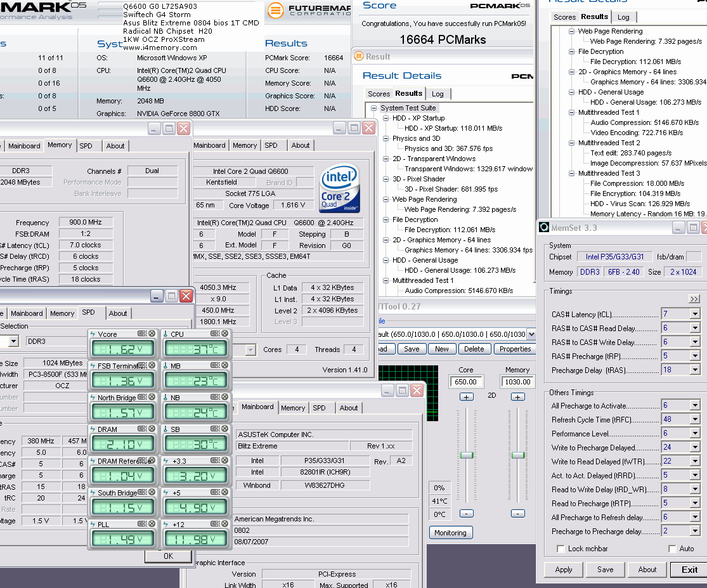The height and width of the screenshot is (588, 707).
Task: Close the PLL voltage monitor widget
Action: coord(152,524)
